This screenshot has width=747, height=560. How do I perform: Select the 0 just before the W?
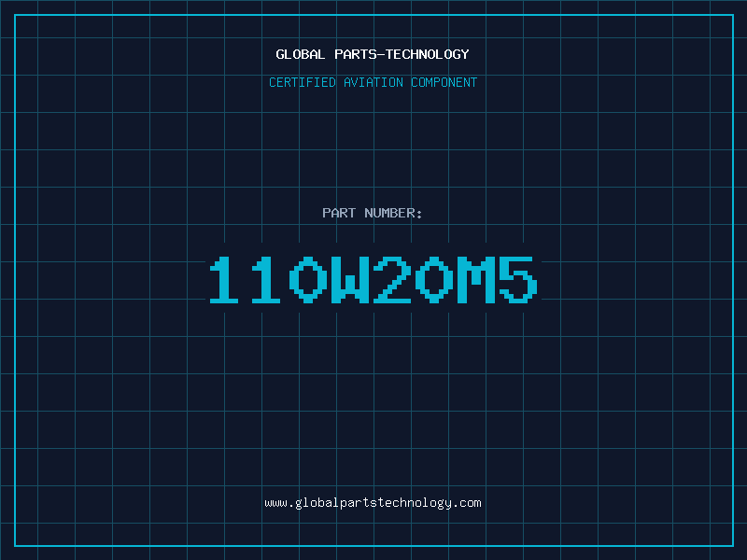308,279
